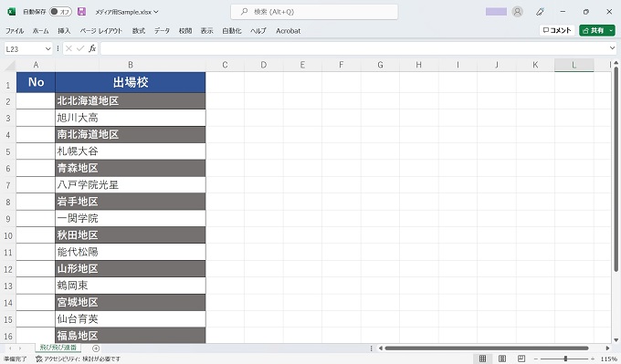Select the 飛び飛び連番 sheet tab
The image size is (621, 364).
tap(58, 348)
